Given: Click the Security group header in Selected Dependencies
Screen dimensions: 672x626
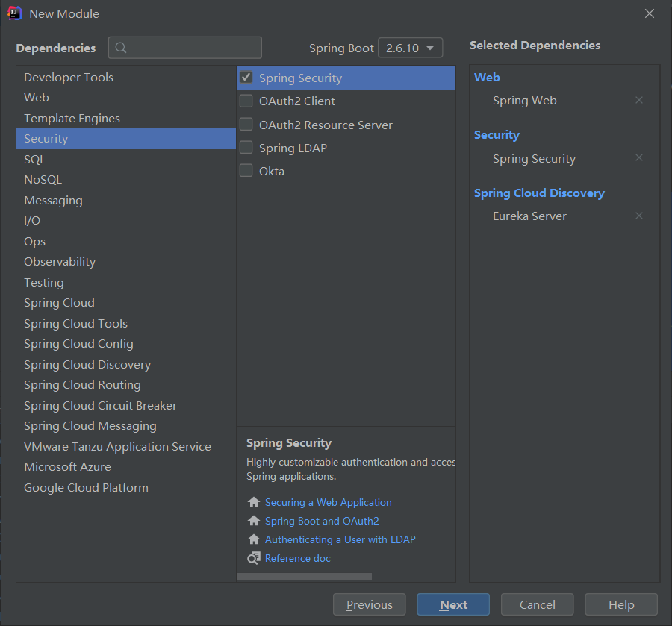Looking at the screenshot, I should pyautogui.click(x=497, y=135).
